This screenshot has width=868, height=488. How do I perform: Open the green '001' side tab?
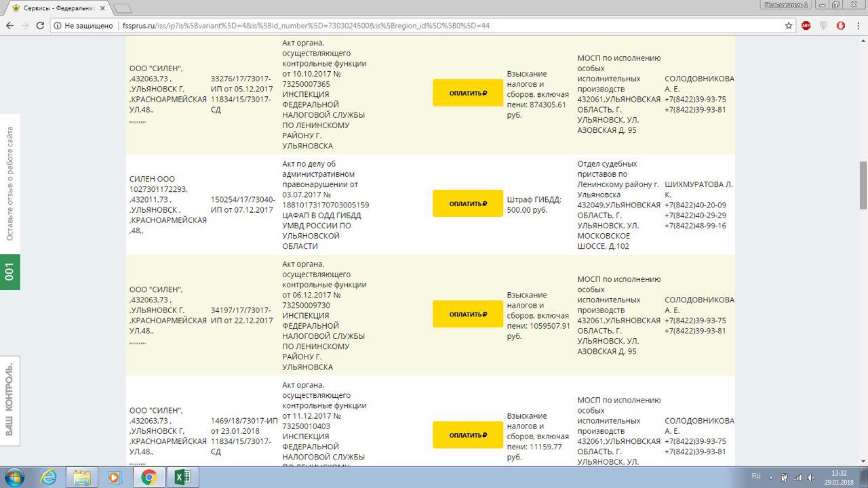tap(9, 272)
